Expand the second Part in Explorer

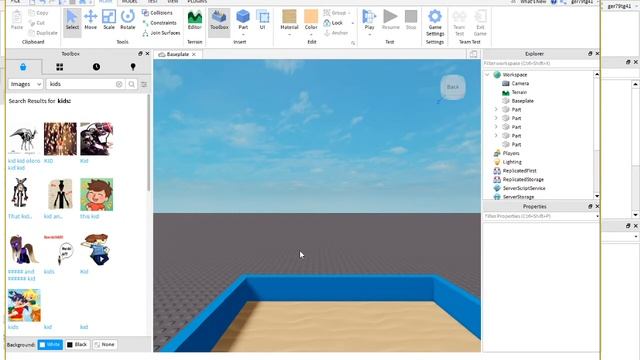(496, 118)
